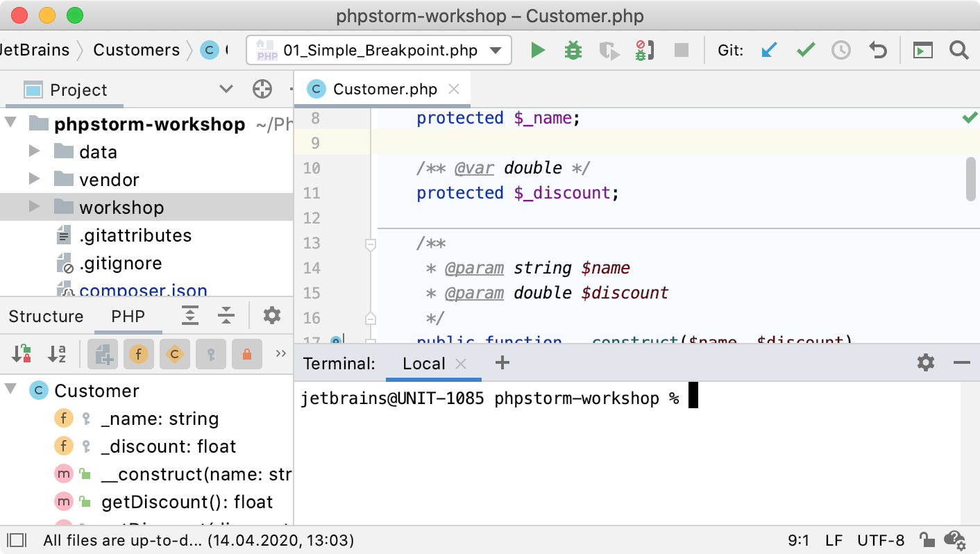
Task: Start debugging with the green bug icon
Action: [x=573, y=51]
